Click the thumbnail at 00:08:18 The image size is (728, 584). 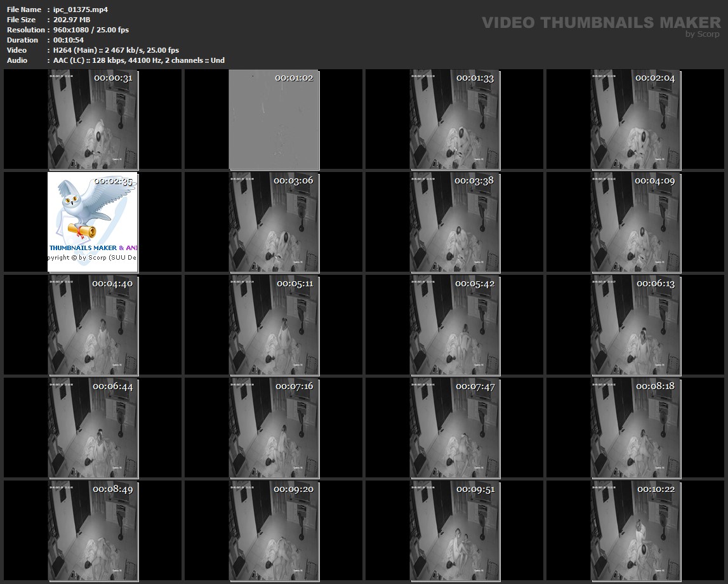[635, 428]
